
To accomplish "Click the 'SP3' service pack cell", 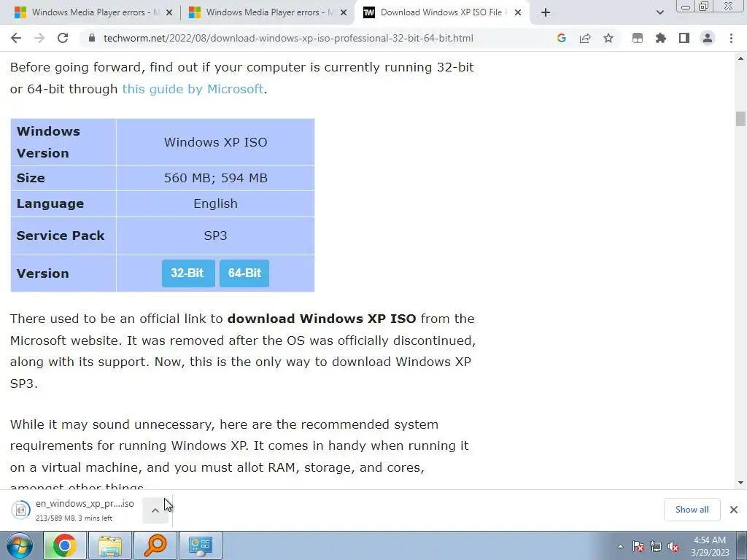I will (x=215, y=236).
